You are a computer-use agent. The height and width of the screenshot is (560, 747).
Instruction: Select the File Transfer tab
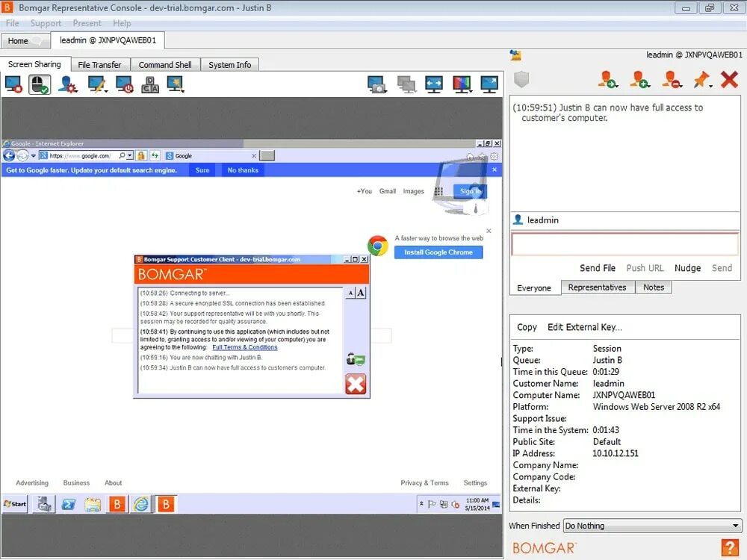tap(99, 65)
